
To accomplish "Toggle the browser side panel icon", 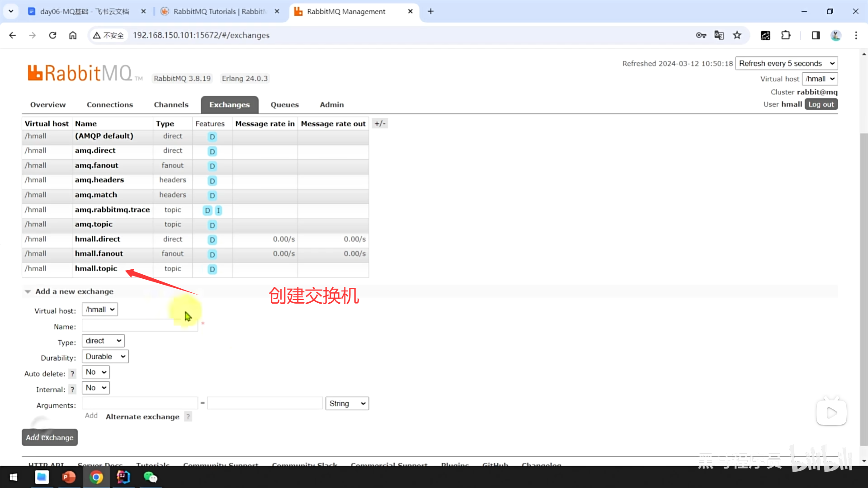I will coord(816,35).
